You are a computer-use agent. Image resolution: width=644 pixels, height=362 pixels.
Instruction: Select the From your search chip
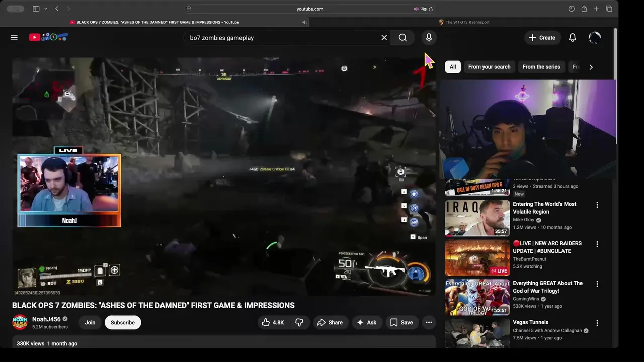[x=489, y=67]
